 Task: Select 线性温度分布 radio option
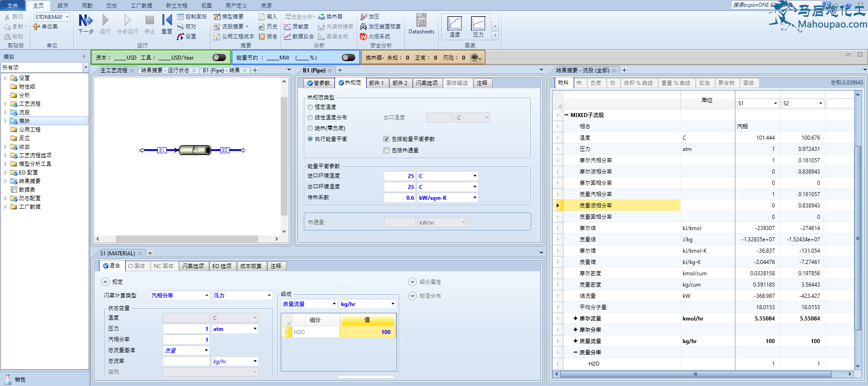[x=310, y=118]
